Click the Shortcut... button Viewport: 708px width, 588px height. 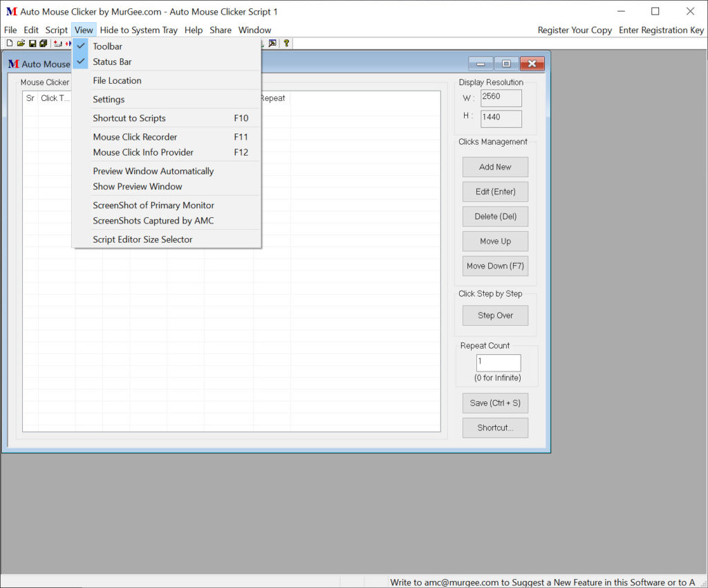pyautogui.click(x=495, y=428)
